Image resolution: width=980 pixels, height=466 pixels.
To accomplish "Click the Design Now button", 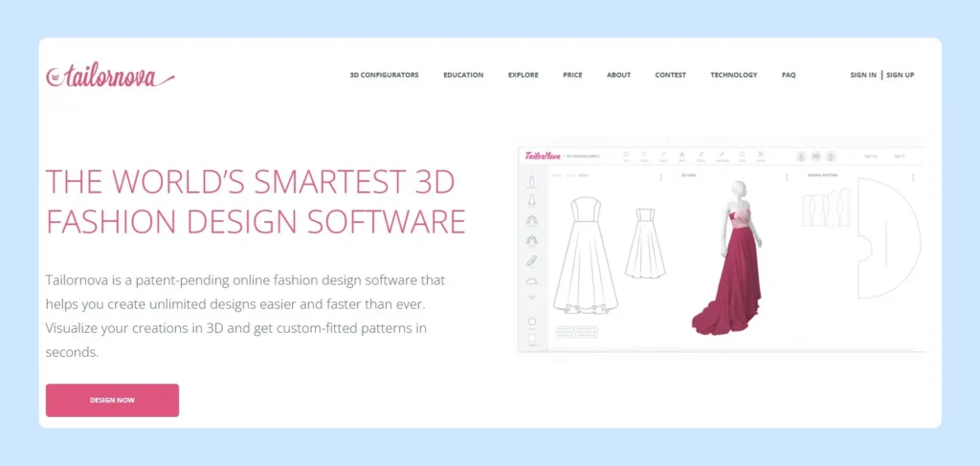I will 113,400.
